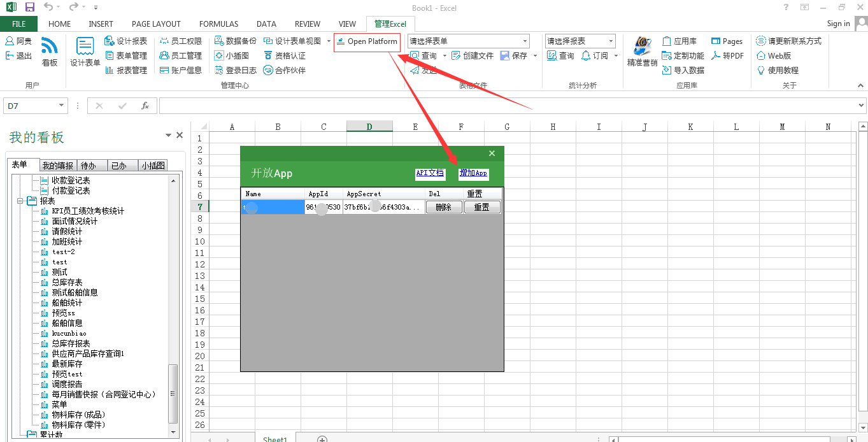Close the 我的看板 pane
Image resolution: width=868 pixels, height=442 pixels.
pyautogui.click(x=180, y=135)
